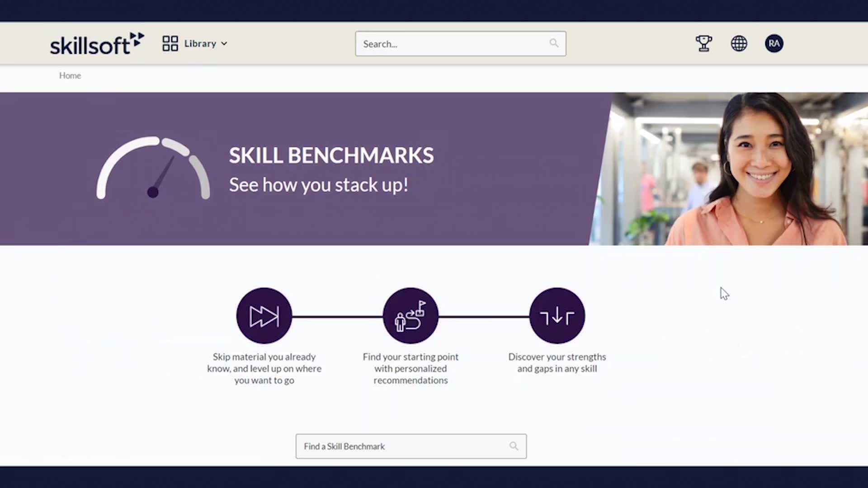This screenshot has height=488, width=868.
Task: Click the 'See how you stack up!' text
Action: [318, 185]
